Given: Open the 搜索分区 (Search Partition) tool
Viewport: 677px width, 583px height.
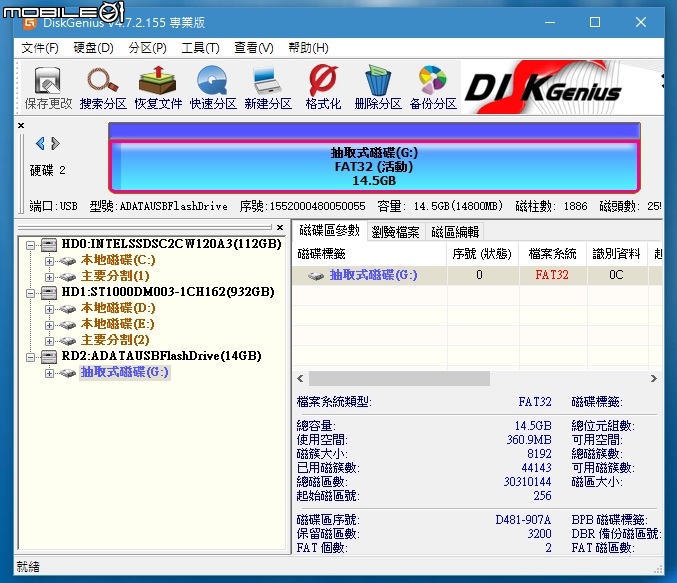Looking at the screenshot, I should 103,88.
